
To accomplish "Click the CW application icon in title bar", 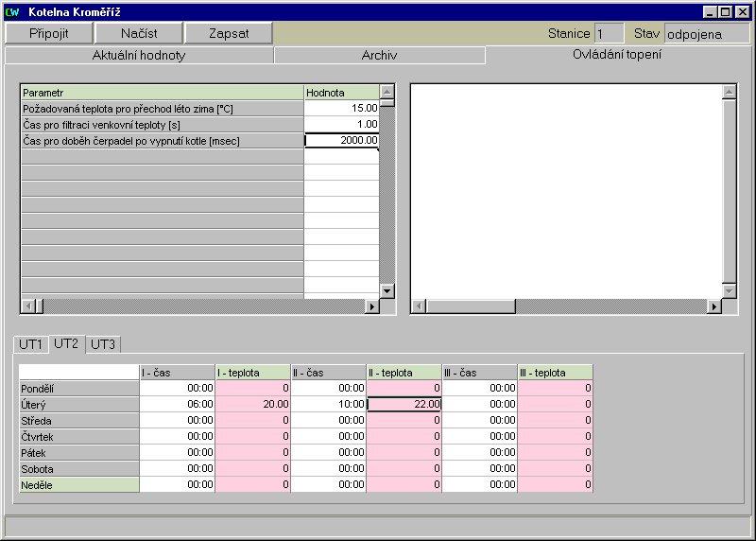I will pos(12,12).
